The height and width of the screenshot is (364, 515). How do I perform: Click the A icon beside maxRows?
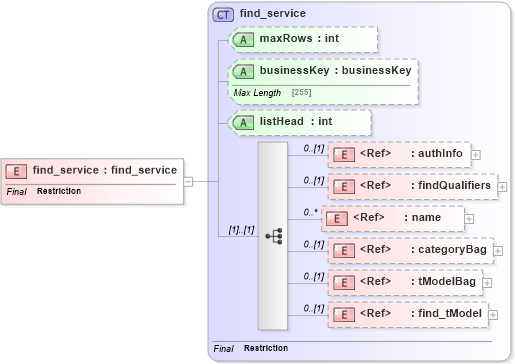coord(243,40)
